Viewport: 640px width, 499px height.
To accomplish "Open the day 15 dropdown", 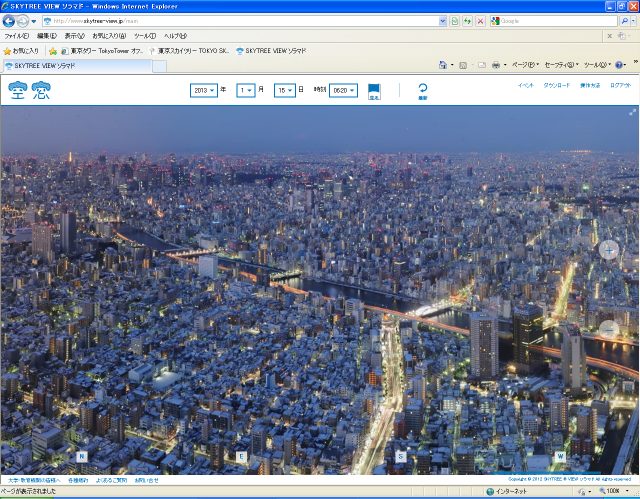I will pos(284,90).
